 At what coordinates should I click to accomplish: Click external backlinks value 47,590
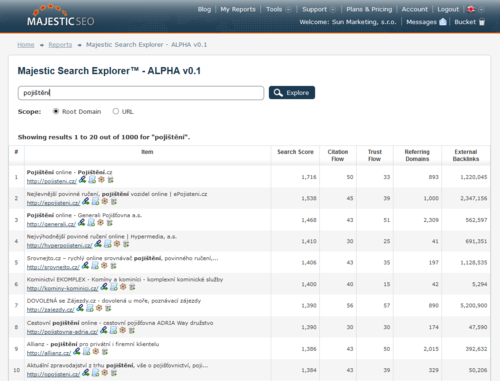(478, 327)
